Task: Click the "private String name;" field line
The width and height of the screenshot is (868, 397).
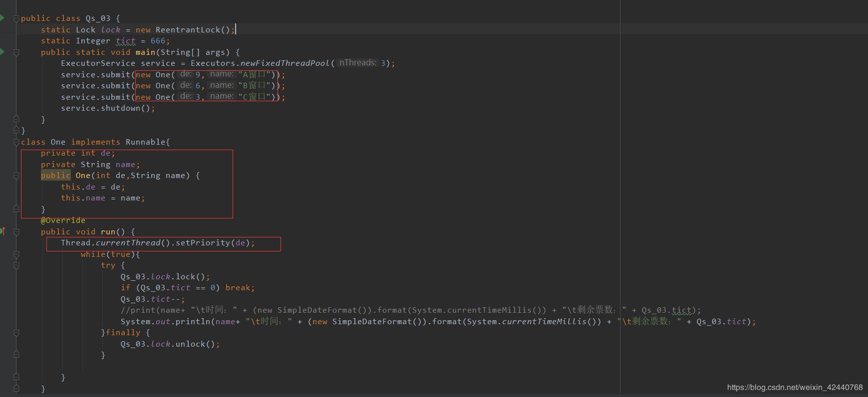Action: (90, 165)
